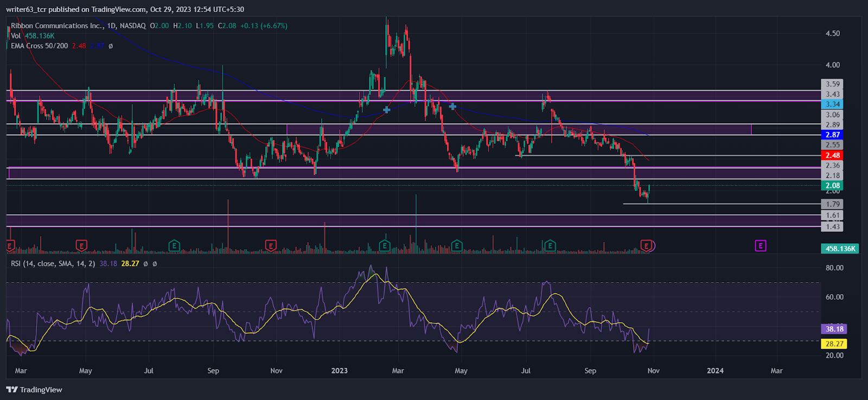
Task: Click the closing price C2.08 in the legend
Action: coord(227,26)
